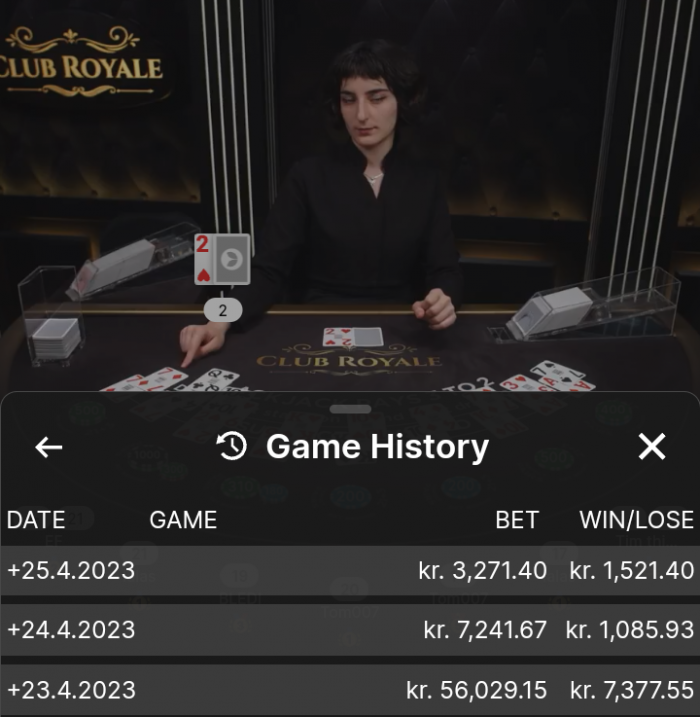This screenshot has height=717, width=700.
Task: Click the Game History title text
Action: pos(378,447)
